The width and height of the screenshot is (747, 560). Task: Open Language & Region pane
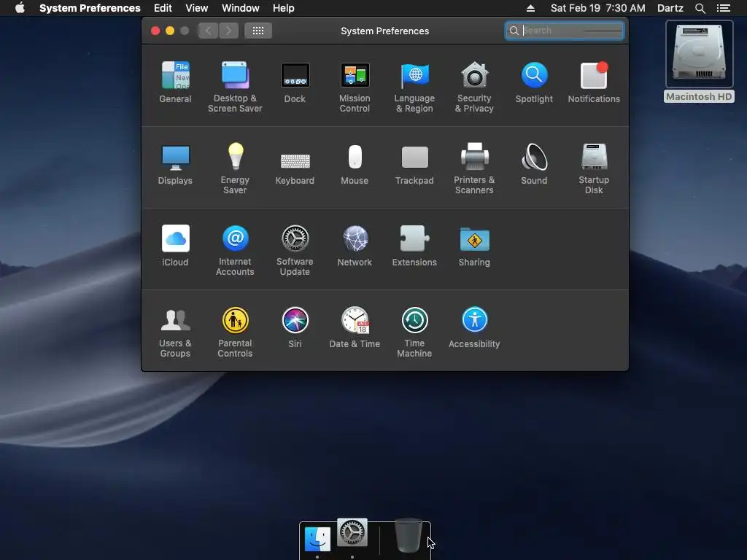point(414,87)
